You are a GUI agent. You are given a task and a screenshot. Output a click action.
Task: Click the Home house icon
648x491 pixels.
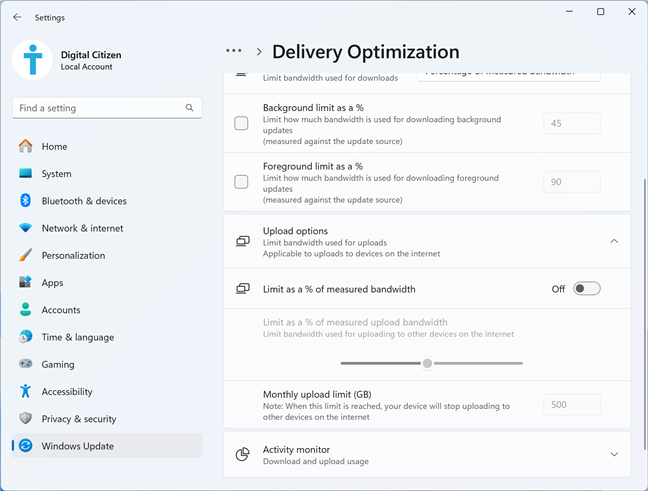[x=26, y=146]
